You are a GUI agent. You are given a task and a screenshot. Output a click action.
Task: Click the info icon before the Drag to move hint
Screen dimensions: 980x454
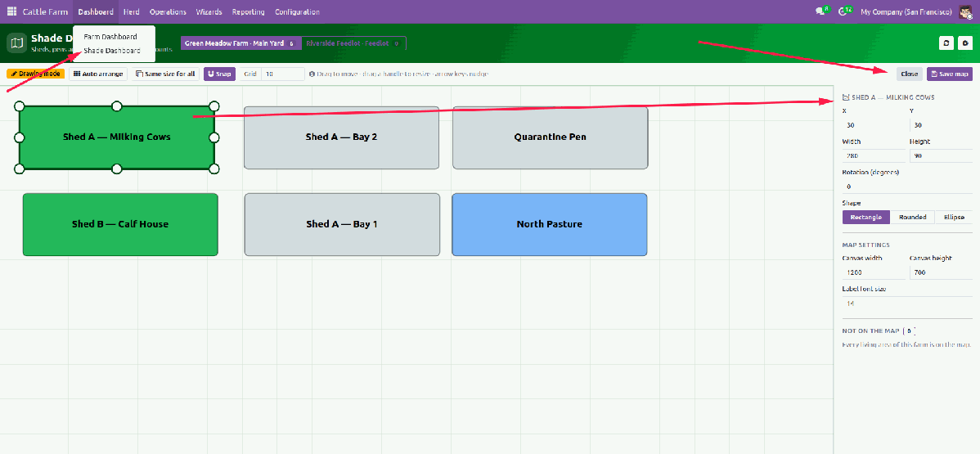pos(312,74)
